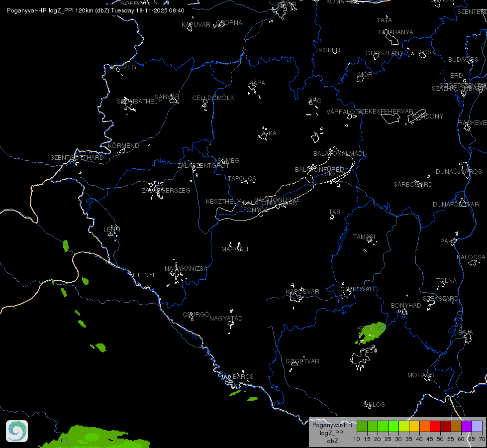The width and height of the screenshot is (487, 448).
Task: Click the MOHÁCS city label
Action: pos(420,375)
